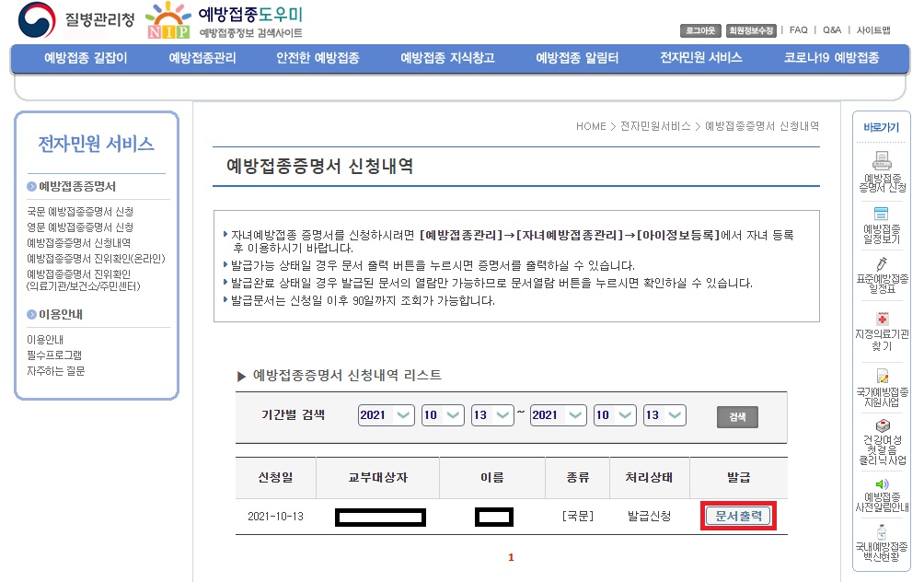Open the end year 2021 dropdown
The image size is (924, 582).
558,415
